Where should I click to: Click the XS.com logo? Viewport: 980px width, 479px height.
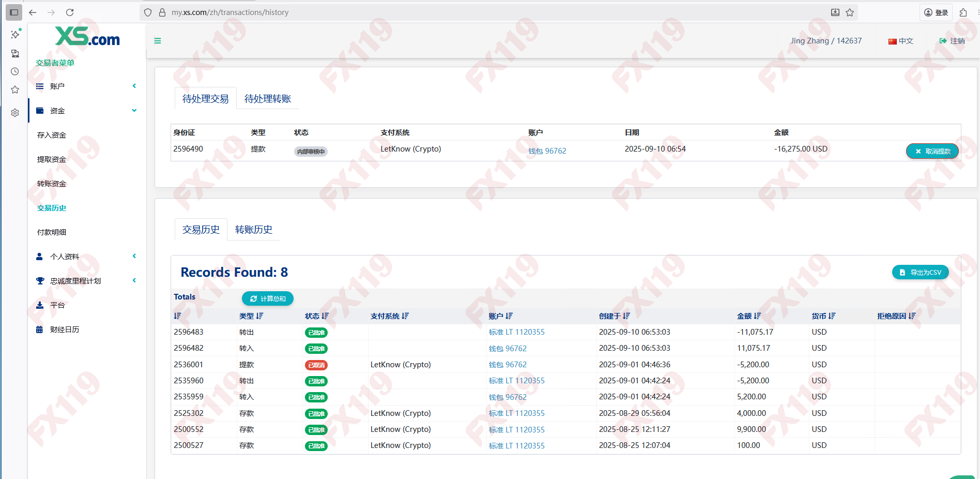tap(87, 37)
